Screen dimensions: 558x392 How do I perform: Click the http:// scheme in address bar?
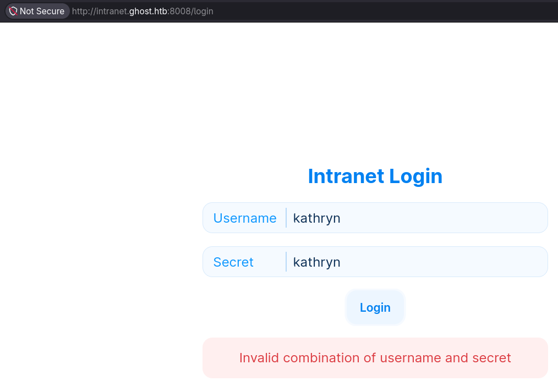click(84, 11)
